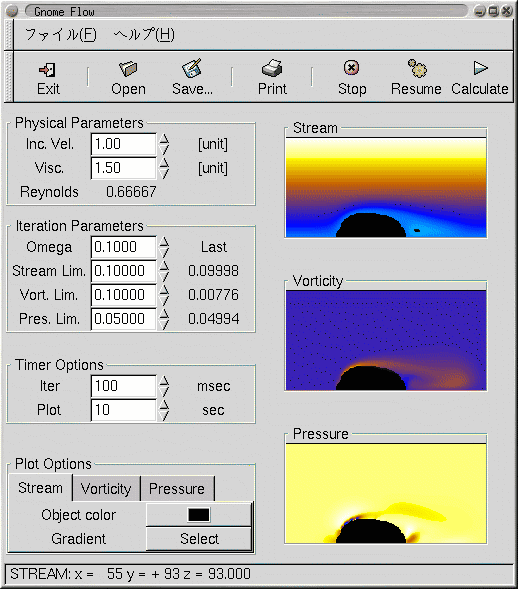
Task: Click the Save toolbar icon
Action: click(x=192, y=68)
